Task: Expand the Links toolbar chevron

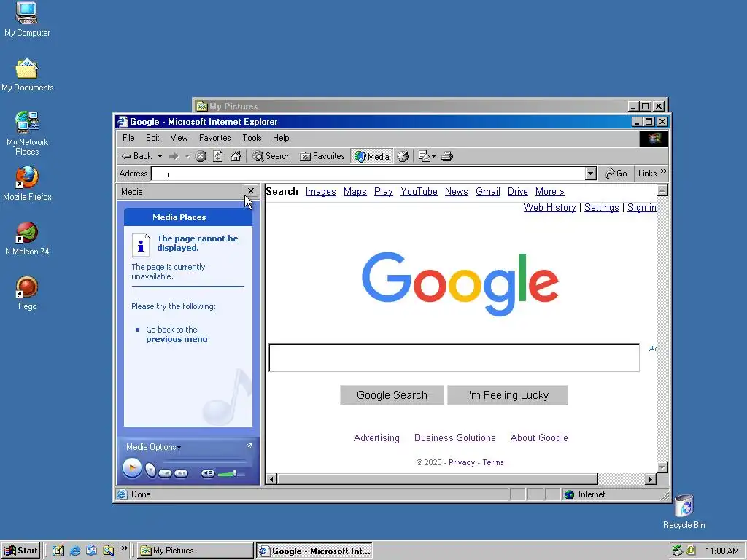Action: coord(664,171)
